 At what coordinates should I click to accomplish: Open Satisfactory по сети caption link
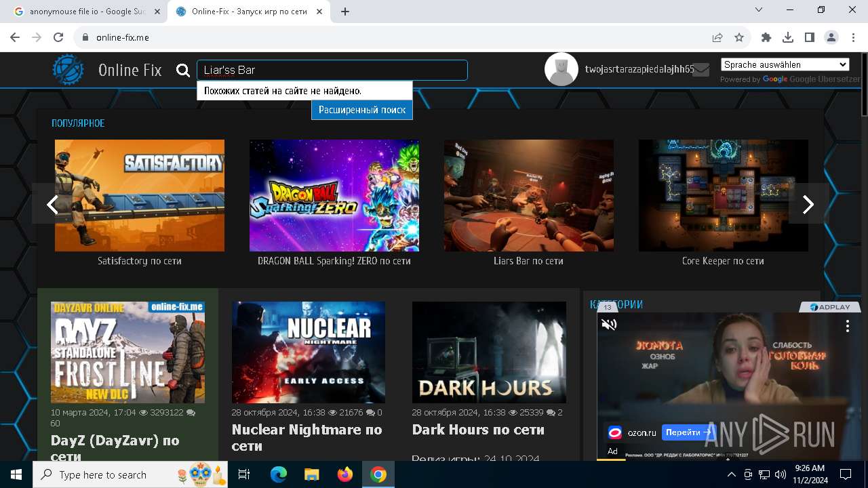click(140, 261)
